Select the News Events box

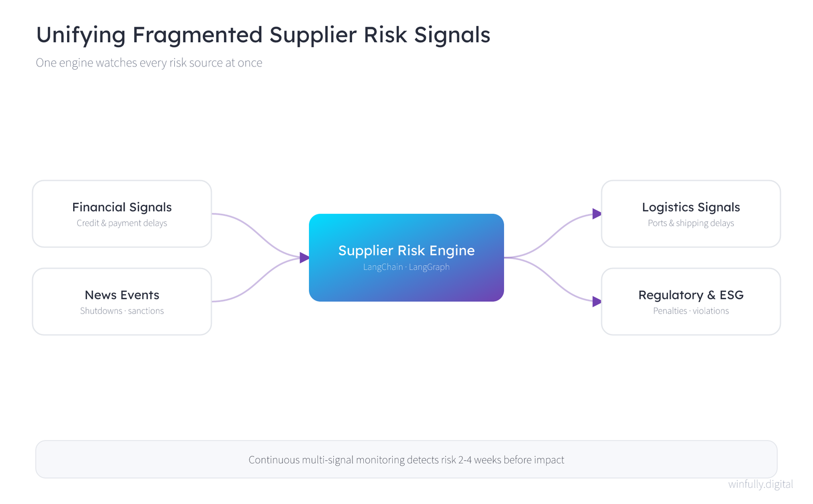(x=122, y=302)
